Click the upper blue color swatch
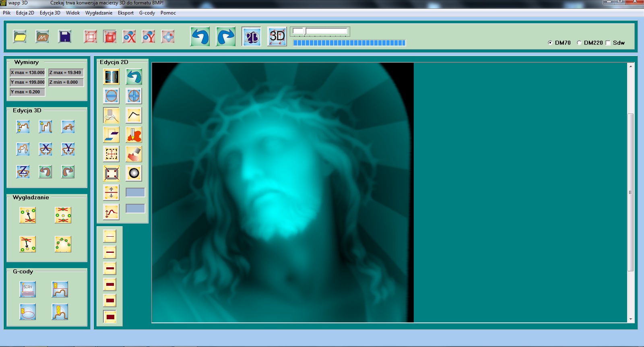The height and width of the screenshot is (347, 644). pos(135,192)
